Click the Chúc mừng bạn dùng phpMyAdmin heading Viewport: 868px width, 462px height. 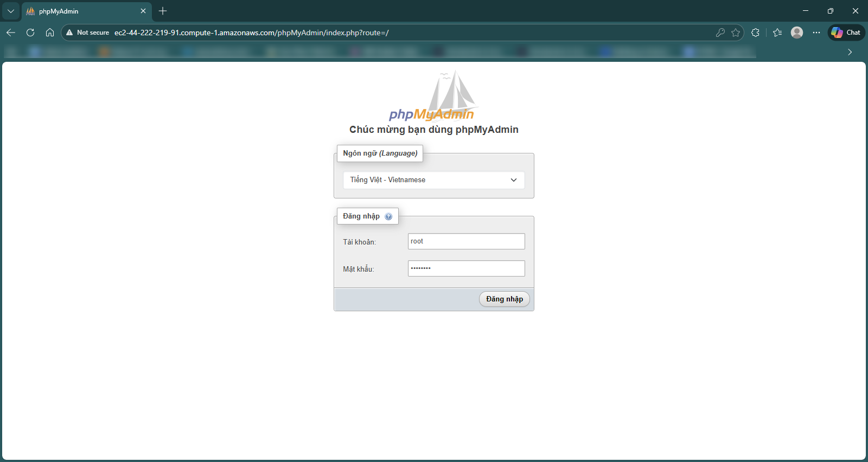pos(434,130)
